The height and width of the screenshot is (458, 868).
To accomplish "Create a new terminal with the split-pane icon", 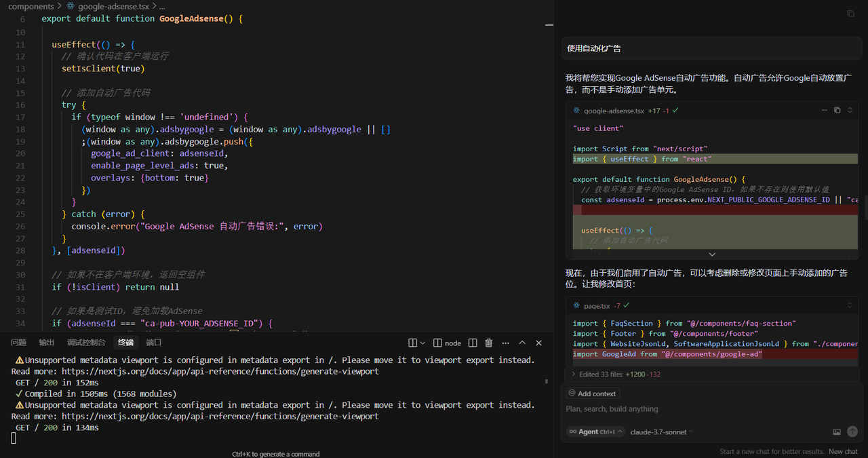I will coord(412,343).
